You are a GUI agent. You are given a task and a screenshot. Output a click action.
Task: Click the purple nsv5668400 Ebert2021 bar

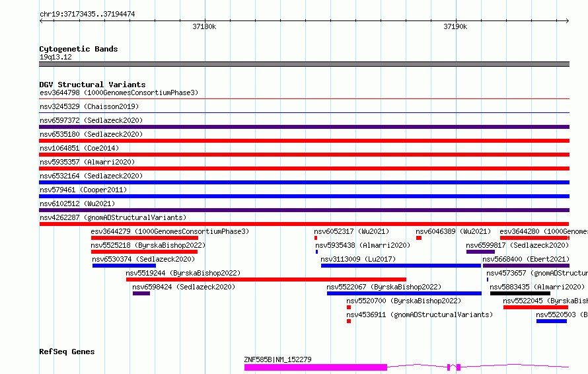click(x=526, y=266)
